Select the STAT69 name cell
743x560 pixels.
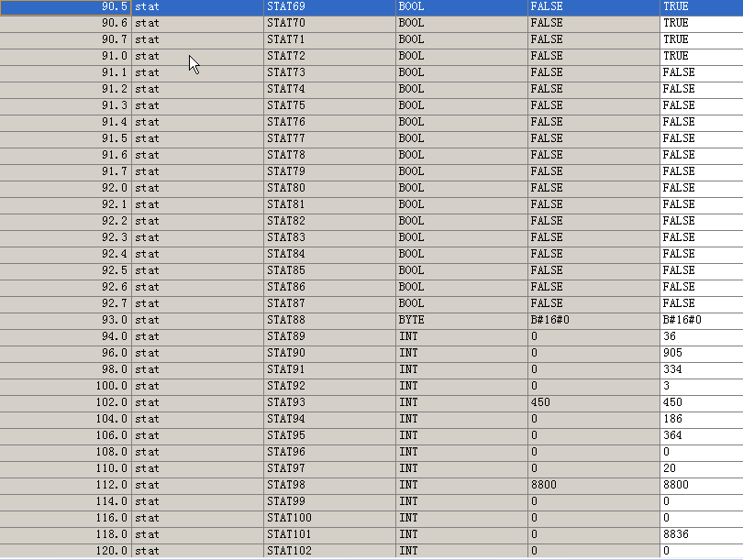click(x=328, y=6)
